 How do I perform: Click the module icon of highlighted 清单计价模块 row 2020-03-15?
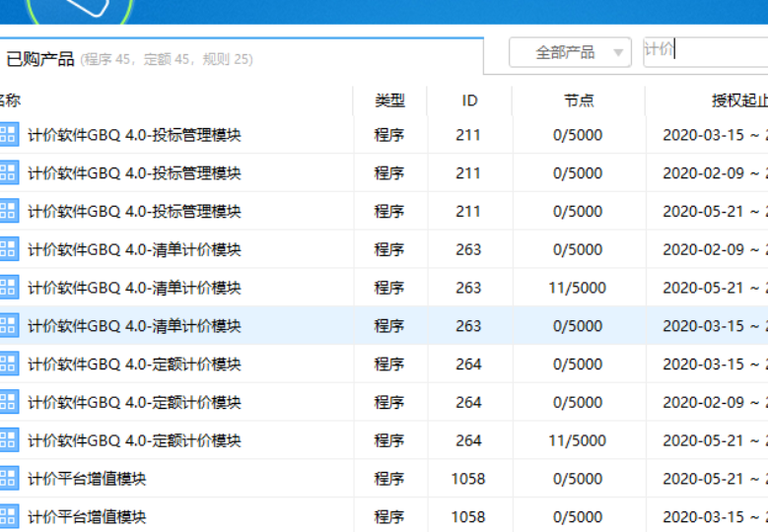[x=8, y=325]
